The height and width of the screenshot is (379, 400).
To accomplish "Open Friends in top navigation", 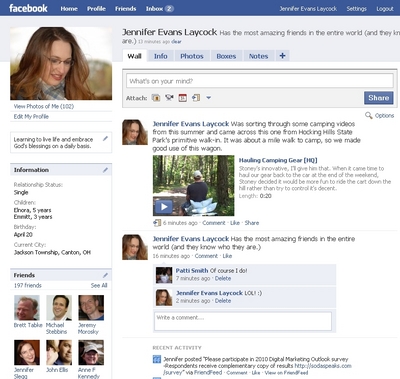I will click(126, 9).
